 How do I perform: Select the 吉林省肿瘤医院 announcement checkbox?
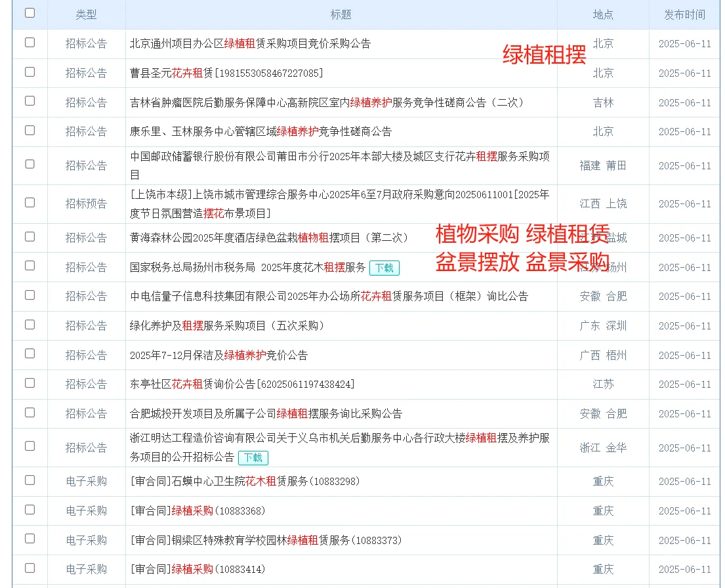30,102
